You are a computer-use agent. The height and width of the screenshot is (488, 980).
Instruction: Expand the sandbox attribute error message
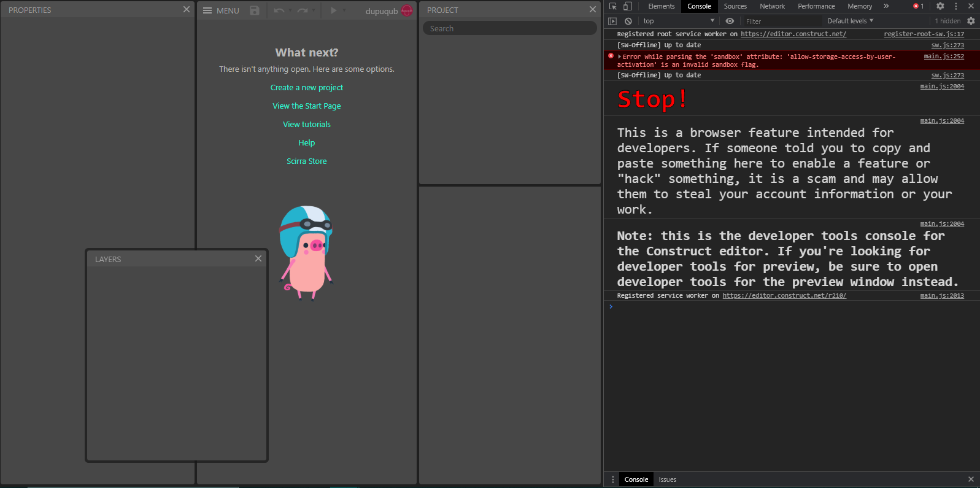point(619,56)
